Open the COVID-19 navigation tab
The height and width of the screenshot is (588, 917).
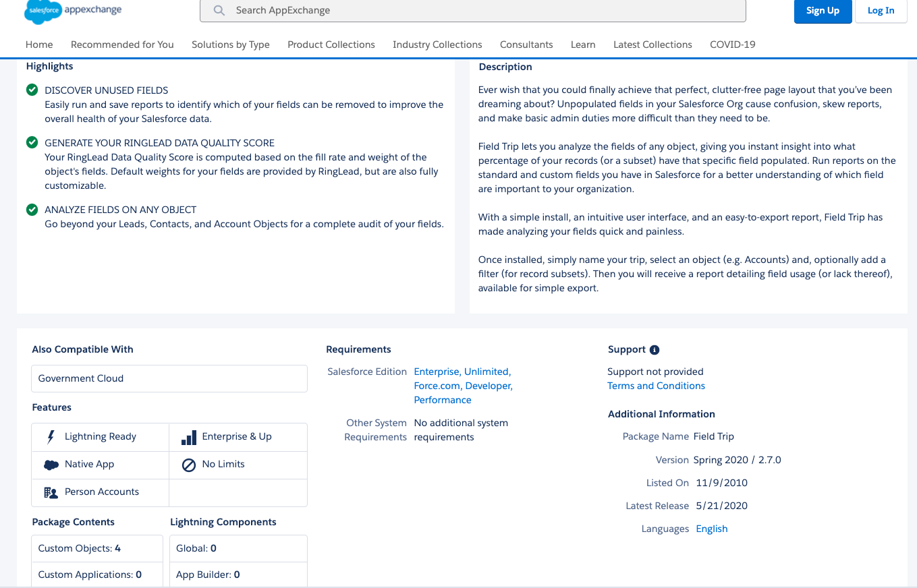click(732, 45)
